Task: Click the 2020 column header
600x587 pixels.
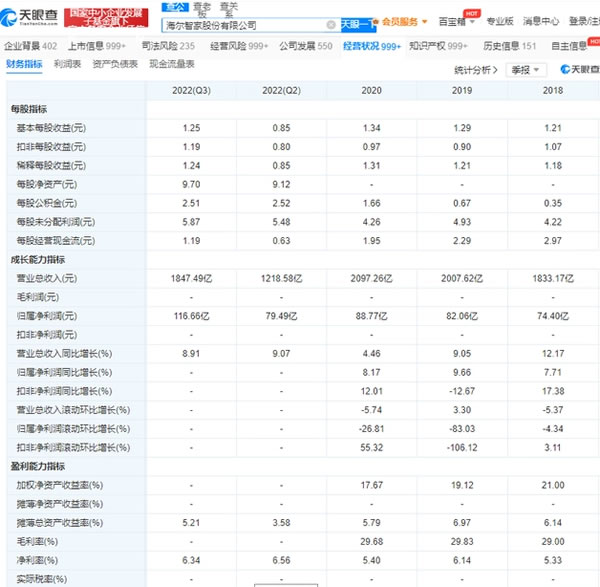Action: [372, 91]
